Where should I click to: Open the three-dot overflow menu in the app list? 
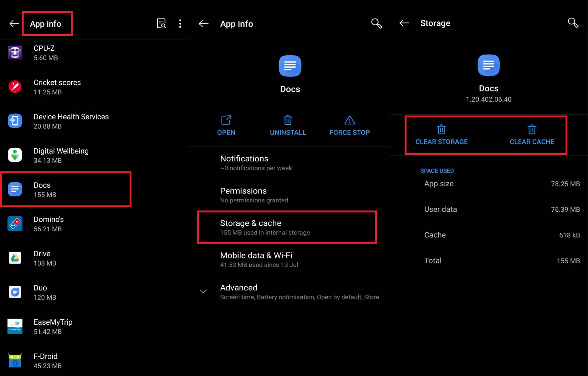180,24
